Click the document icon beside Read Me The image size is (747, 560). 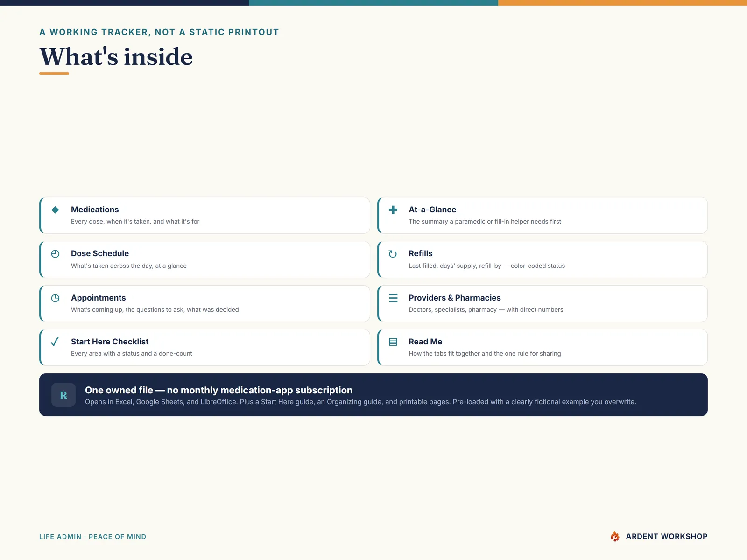(x=393, y=342)
